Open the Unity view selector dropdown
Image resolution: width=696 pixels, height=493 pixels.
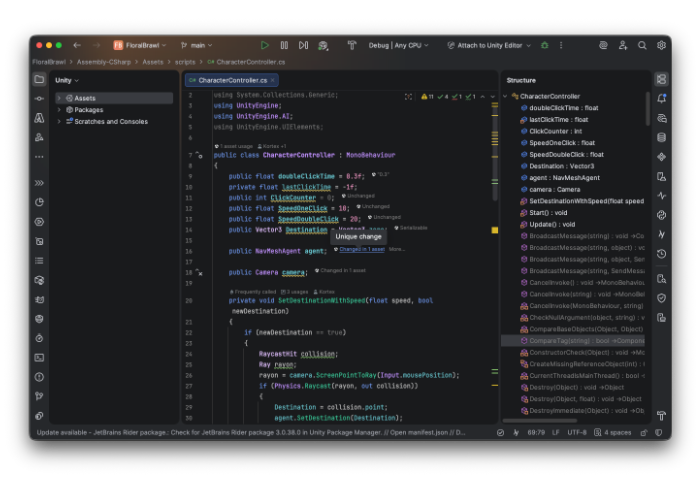click(x=67, y=80)
